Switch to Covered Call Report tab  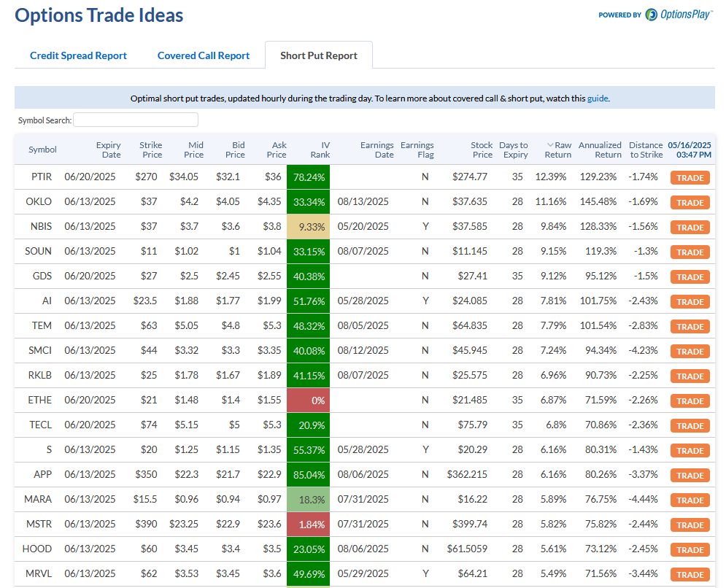204,55
